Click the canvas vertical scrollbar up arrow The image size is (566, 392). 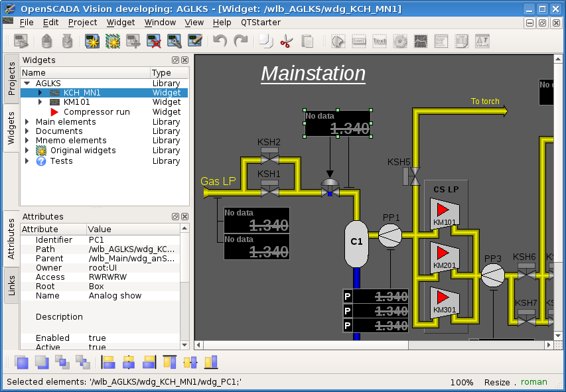[557, 59]
